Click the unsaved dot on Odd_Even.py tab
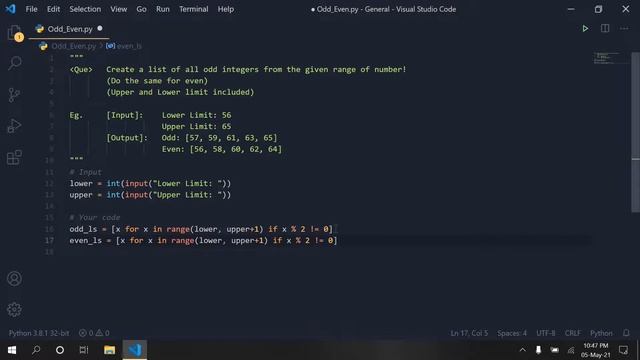Viewport: 640px width, 360px height. coord(100,29)
